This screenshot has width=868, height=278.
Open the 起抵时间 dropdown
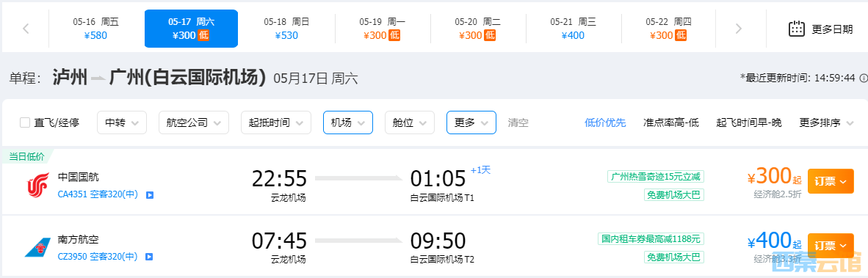(275, 122)
